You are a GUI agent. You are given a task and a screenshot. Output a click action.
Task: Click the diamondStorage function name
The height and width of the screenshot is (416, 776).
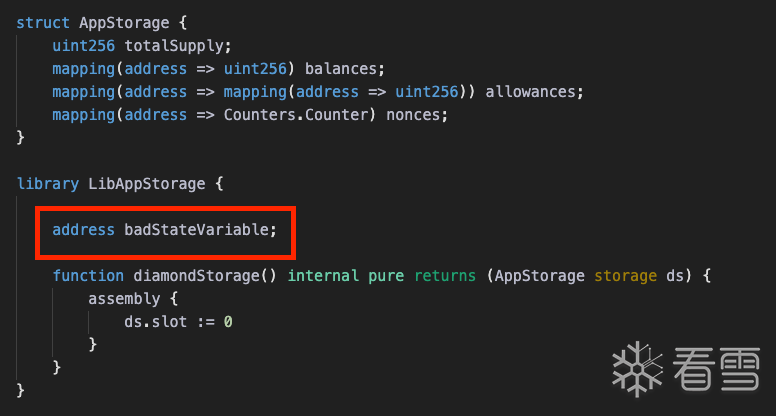[196, 276]
